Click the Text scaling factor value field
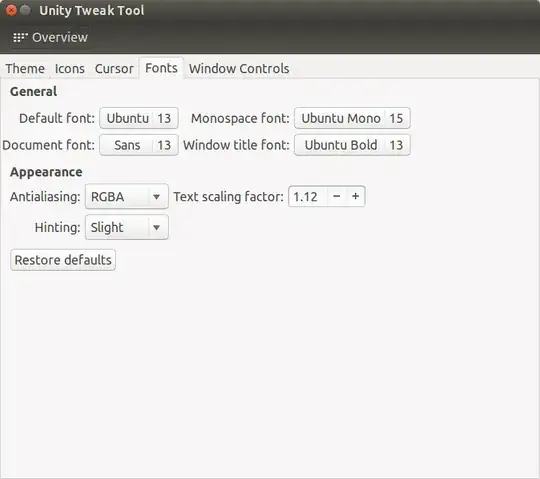The width and height of the screenshot is (540, 479). pyautogui.click(x=308, y=197)
